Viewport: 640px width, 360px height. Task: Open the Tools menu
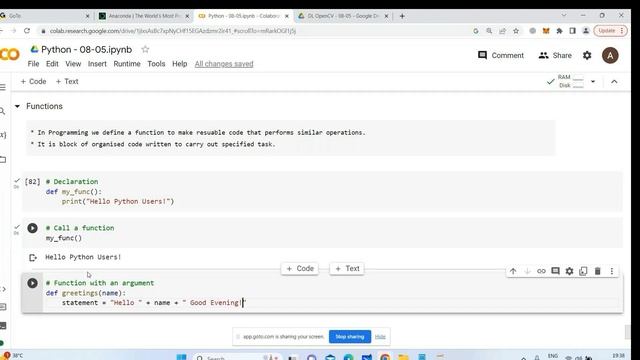coord(156,64)
